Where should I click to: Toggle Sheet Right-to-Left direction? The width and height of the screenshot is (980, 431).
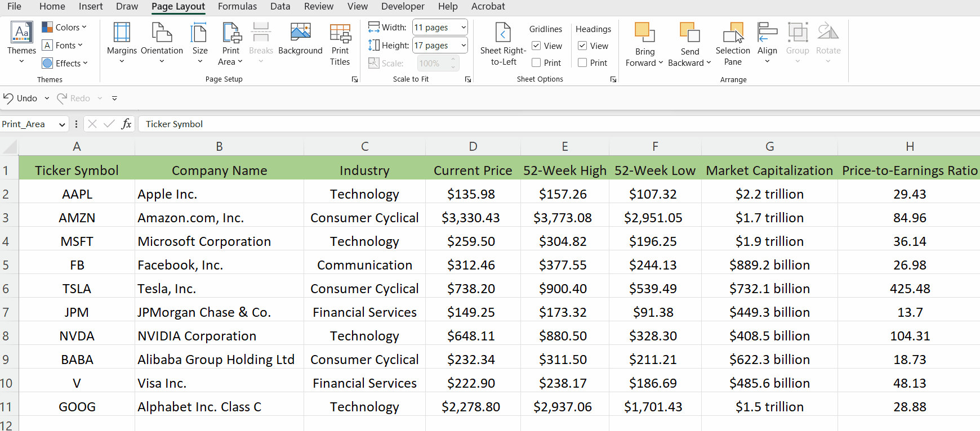pyautogui.click(x=503, y=44)
